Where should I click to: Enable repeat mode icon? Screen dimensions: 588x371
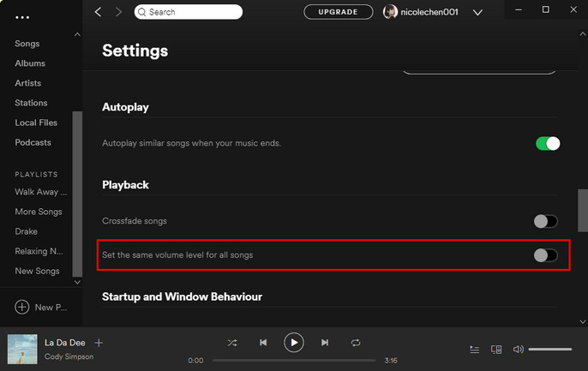coord(356,343)
